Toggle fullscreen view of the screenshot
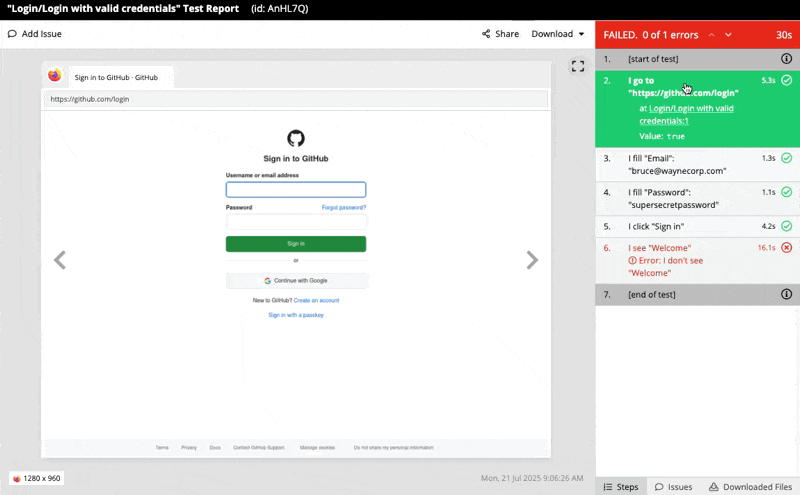Screen dimensions: 800x495 [578, 66]
